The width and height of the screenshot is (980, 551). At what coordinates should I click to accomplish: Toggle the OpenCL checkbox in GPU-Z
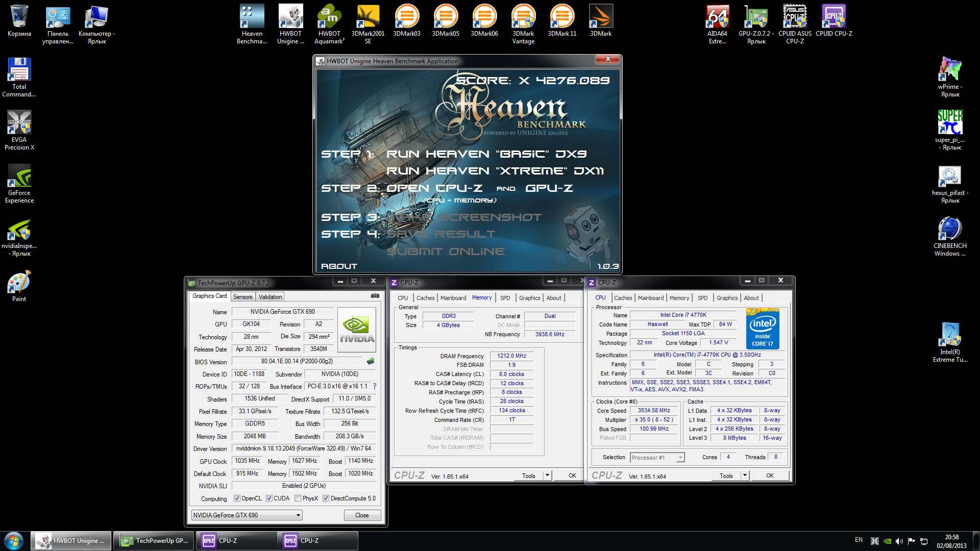237,498
